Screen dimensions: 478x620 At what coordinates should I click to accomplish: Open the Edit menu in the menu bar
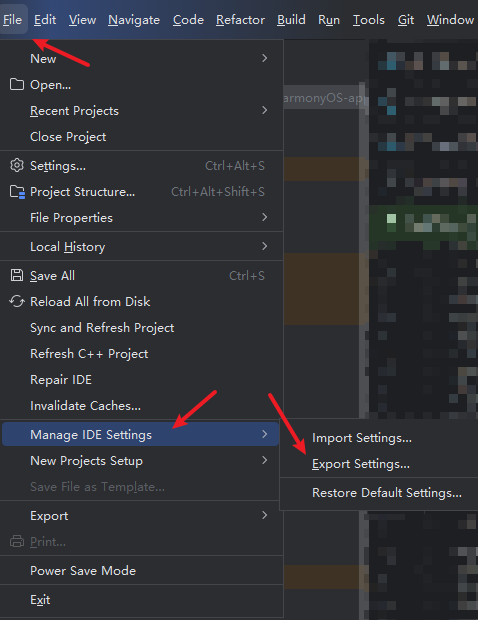[45, 20]
